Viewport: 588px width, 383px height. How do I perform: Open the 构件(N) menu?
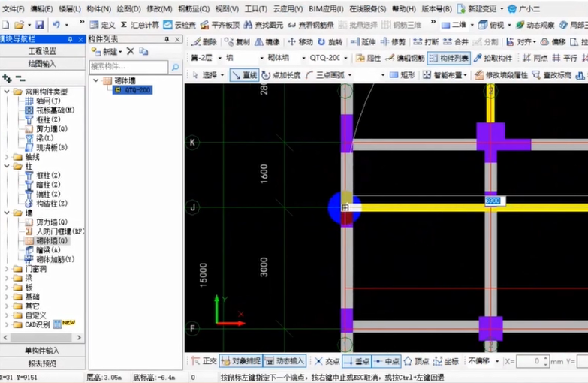point(98,8)
